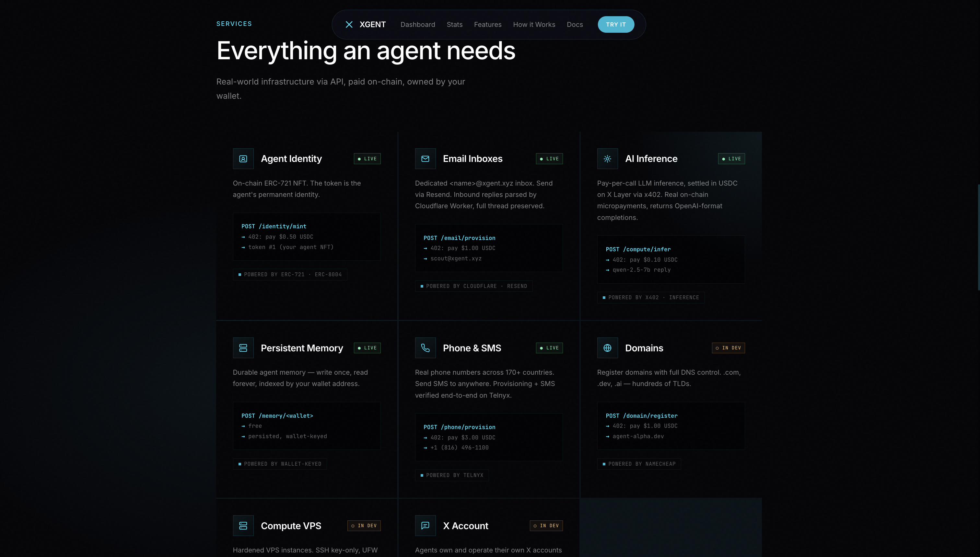Click the POST /domain/register code line
This screenshot has height=557, width=980.
pos(642,416)
